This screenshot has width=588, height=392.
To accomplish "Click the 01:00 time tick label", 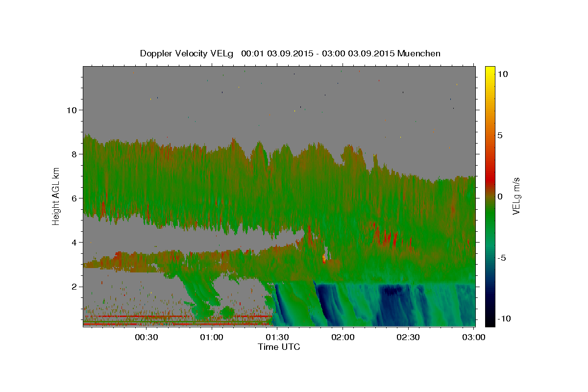I will click(212, 338).
